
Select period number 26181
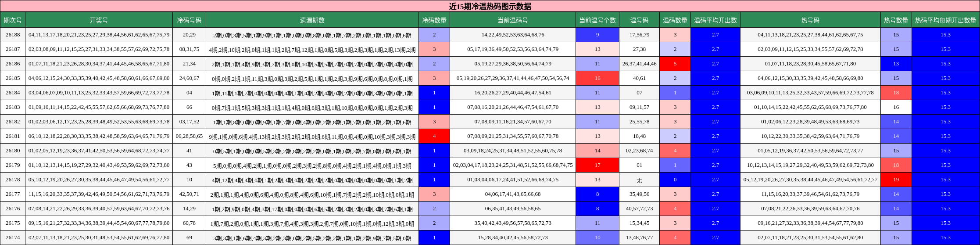13,136
